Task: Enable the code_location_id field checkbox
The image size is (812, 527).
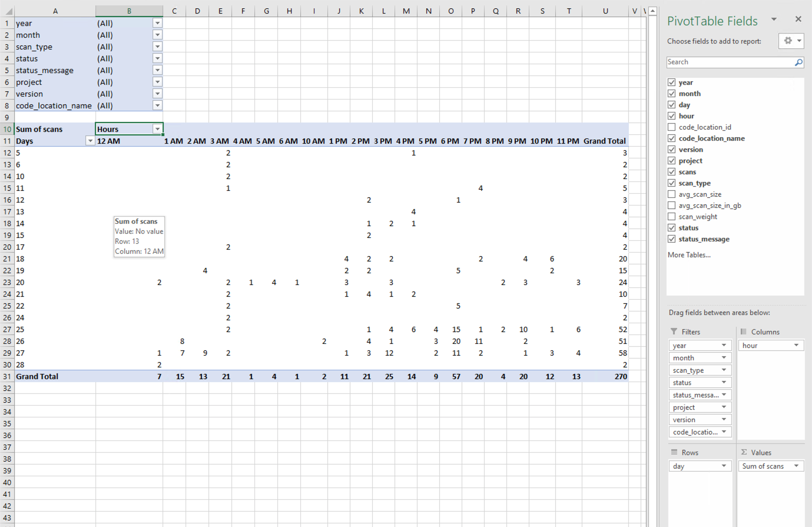Action: [x=671, y=127]
